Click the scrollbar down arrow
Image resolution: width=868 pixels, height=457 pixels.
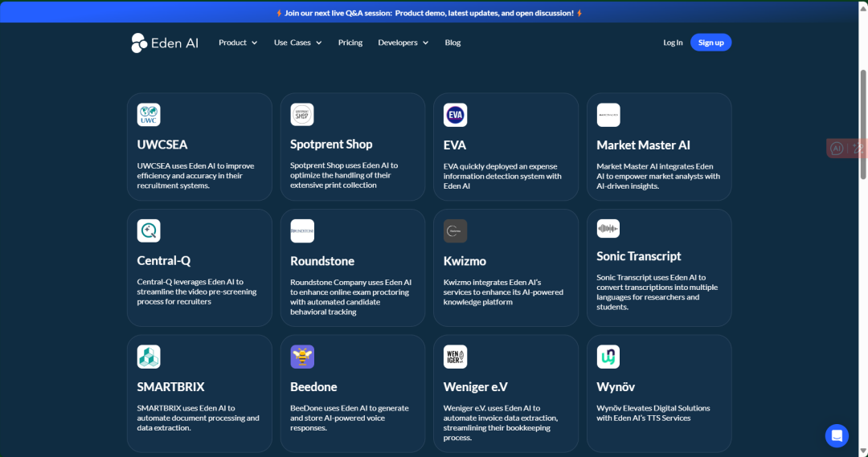(x=863, y=451)
